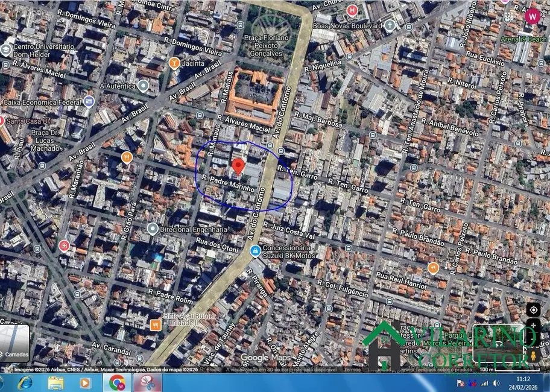The height and width of the screenshot is (392, 550).
Task: Select the Street View pegman icon
Action: tap(533, 356)
